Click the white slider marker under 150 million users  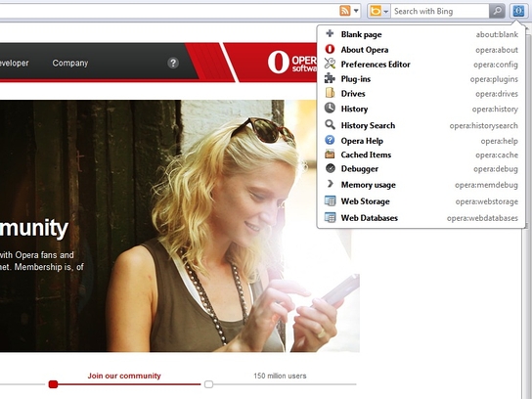pyautogui.click(x=208, y=384)
